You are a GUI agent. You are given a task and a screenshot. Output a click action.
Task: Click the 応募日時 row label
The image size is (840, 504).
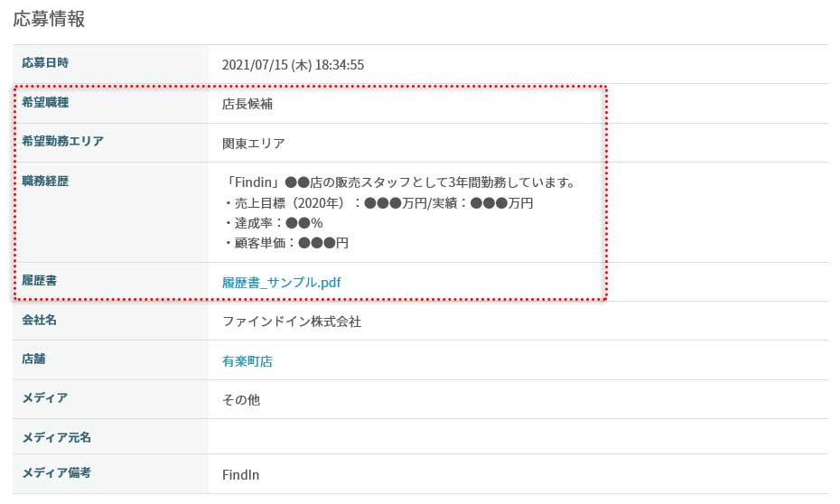click(x=45, y=63)
